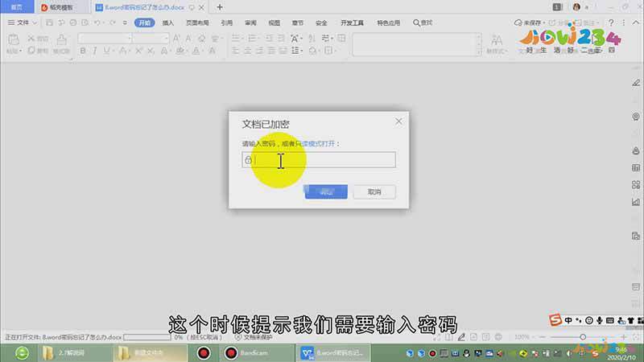
Task: Click the format painter brush icon
Action: click(62, 40)
